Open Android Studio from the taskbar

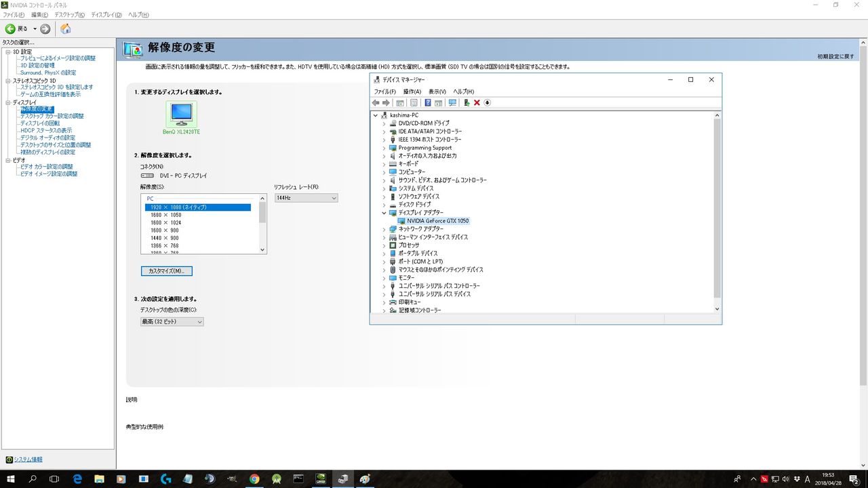click(277, 479)
